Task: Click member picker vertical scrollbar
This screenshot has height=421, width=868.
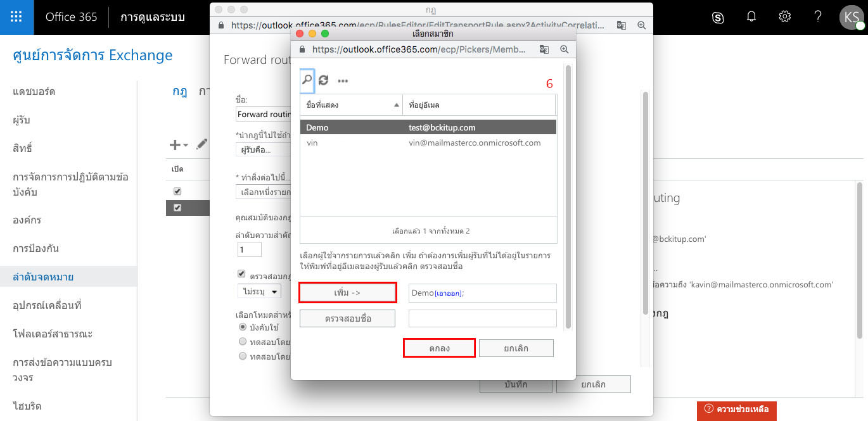Action: tap(568, 196)
